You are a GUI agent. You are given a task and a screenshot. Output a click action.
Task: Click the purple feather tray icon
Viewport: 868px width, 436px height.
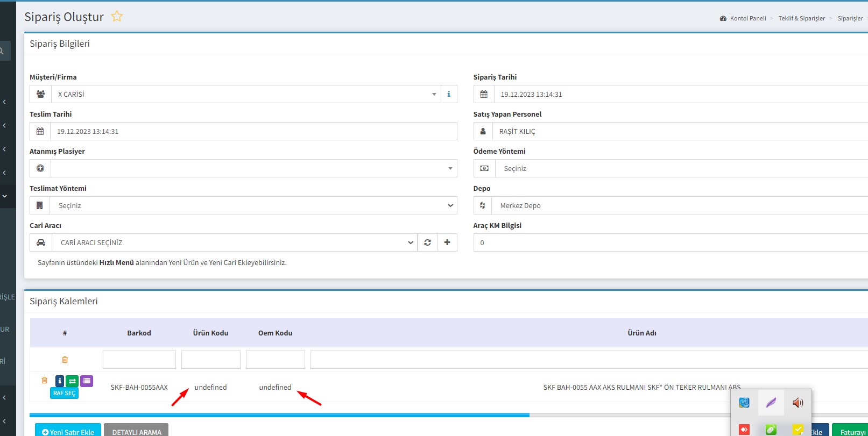(x=771, y=403)
